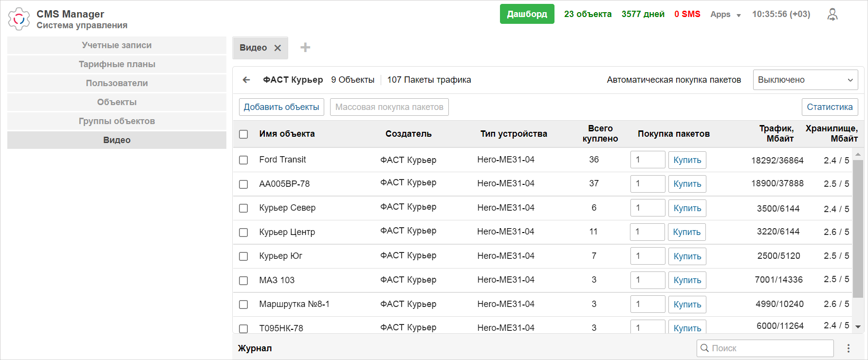This screenshot has height=360, width=868.
Task: Select Тарифные планы in sidebar
Action: pyautogui.click(x=117, y=64)
